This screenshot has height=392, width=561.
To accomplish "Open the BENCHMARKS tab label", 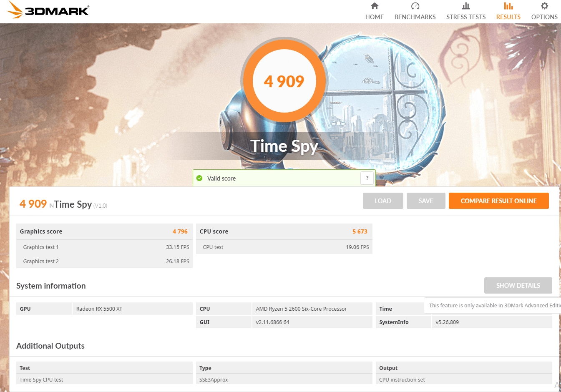I will pos(415,17).
